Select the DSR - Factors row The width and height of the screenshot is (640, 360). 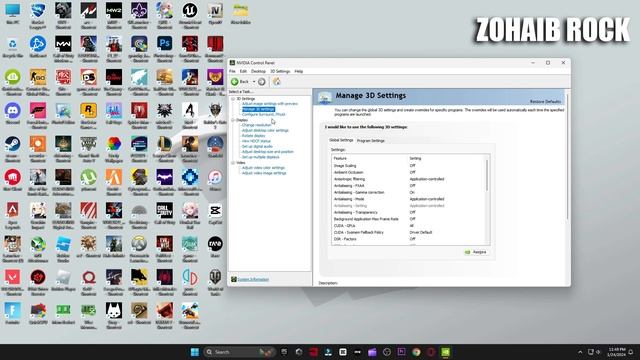tap(409, 239)
